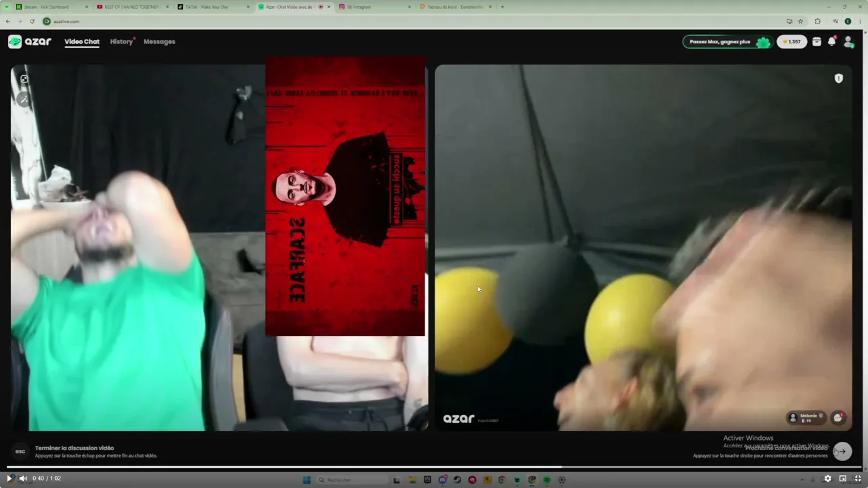Viewport: 868px width, 488px height.
Task: Click the Scarface red overlay image
Action: coord(345,197)
